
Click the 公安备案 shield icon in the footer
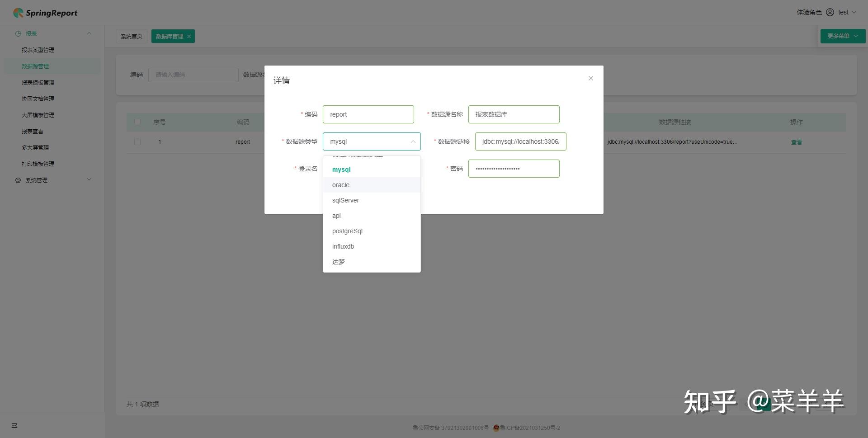tap(496, 428)
